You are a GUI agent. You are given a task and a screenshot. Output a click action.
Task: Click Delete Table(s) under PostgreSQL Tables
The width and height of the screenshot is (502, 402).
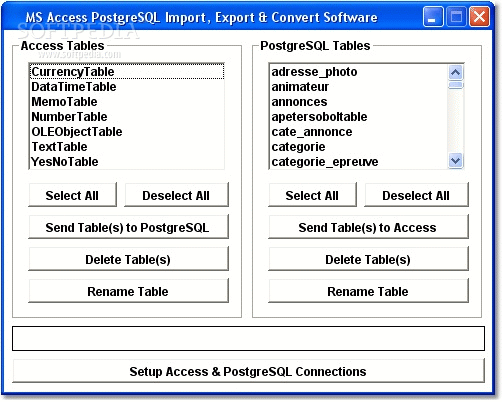coord(368,259)
